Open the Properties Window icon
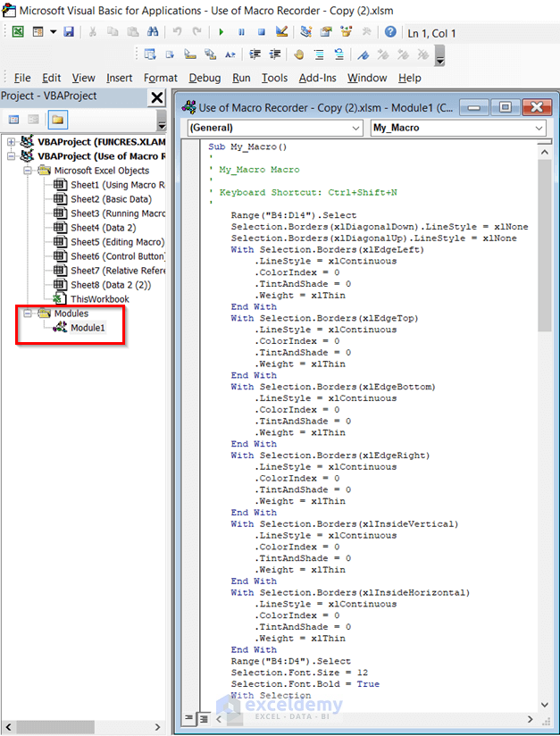Viewport: 560px width, 736px height. click(326, 32)
